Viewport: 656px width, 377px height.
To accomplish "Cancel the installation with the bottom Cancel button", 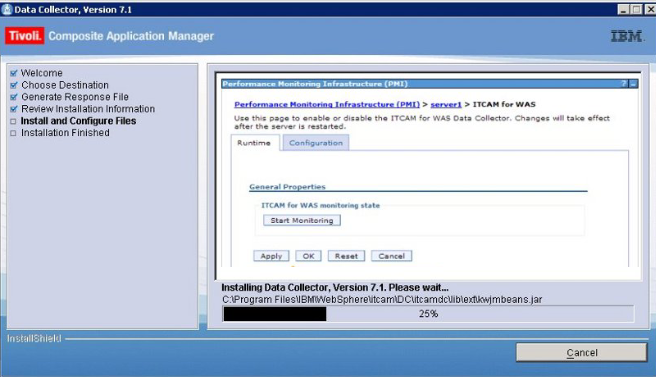I will pyautogui.click(x=582, y=352).
